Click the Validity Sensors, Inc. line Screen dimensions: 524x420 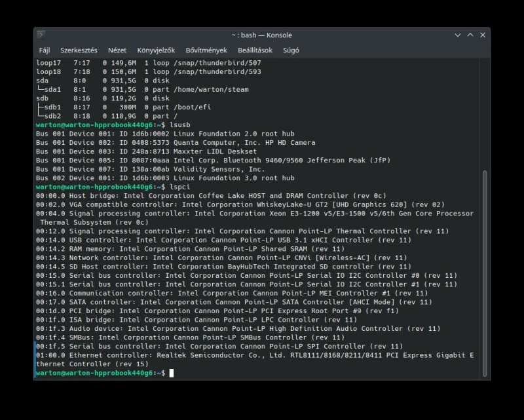pos(151,169)
